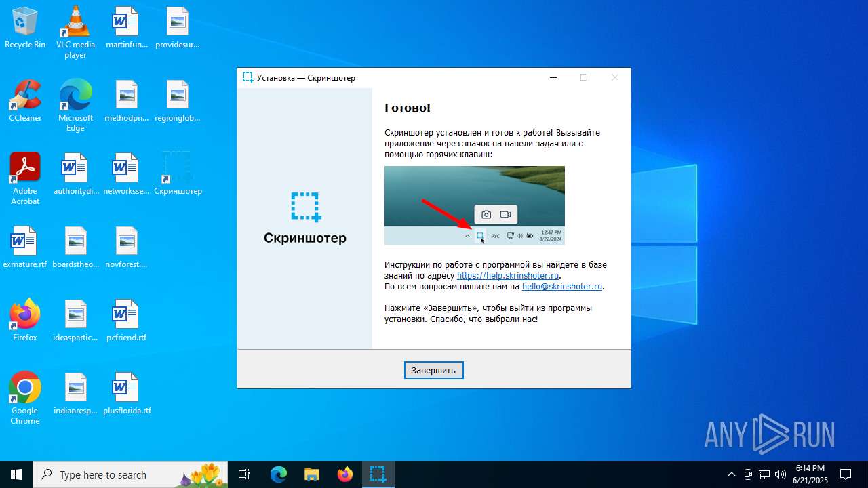Open the Recycle Bin desktop icon
868x488 pixels.
click(x=25, y=28)
